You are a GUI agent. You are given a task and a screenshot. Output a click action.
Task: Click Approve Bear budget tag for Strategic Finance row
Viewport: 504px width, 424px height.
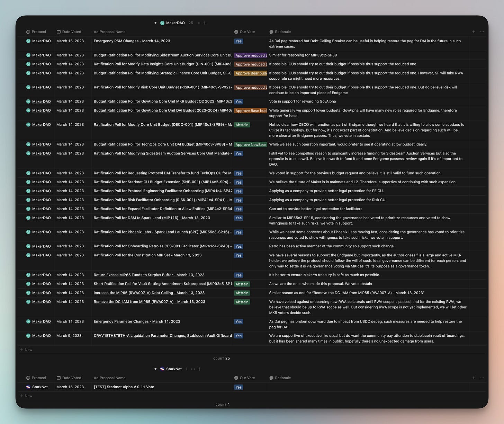251,73
